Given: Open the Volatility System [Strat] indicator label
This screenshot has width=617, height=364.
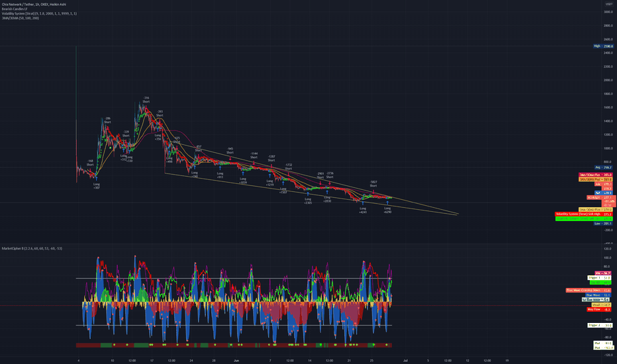Looking at the screenshot, I should [x=39, y=13].
